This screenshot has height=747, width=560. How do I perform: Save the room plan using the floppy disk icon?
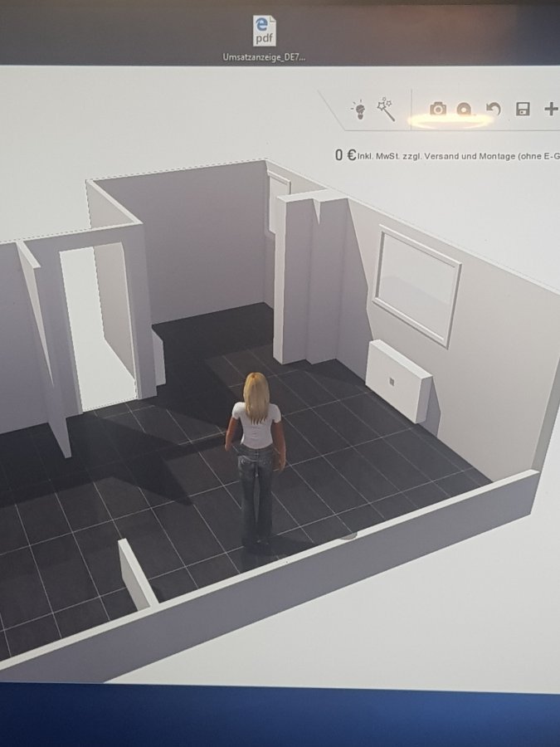tap(523, 109)
